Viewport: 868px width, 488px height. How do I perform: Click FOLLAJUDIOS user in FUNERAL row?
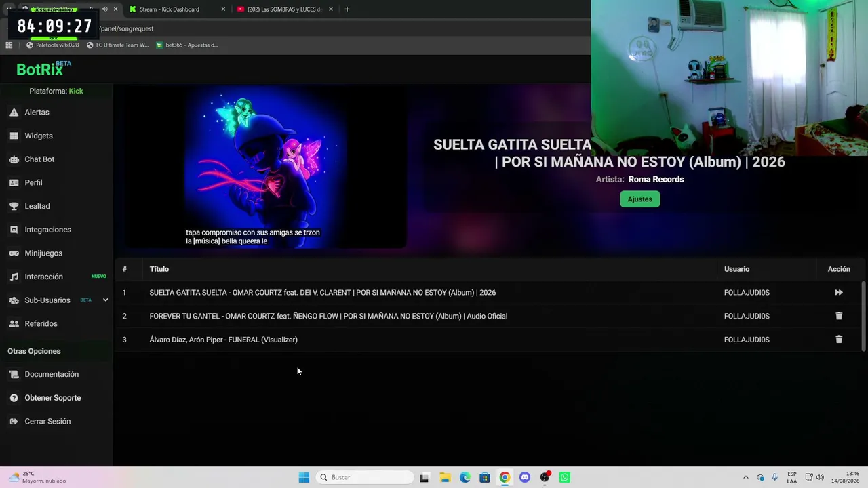(x=747, y=340)
